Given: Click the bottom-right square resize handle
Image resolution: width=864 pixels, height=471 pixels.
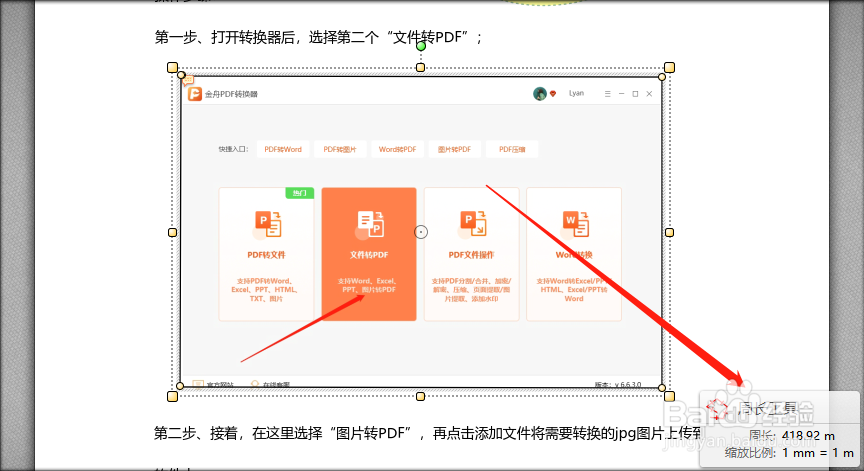Looking at the screenshot, I should click(669, 397).
